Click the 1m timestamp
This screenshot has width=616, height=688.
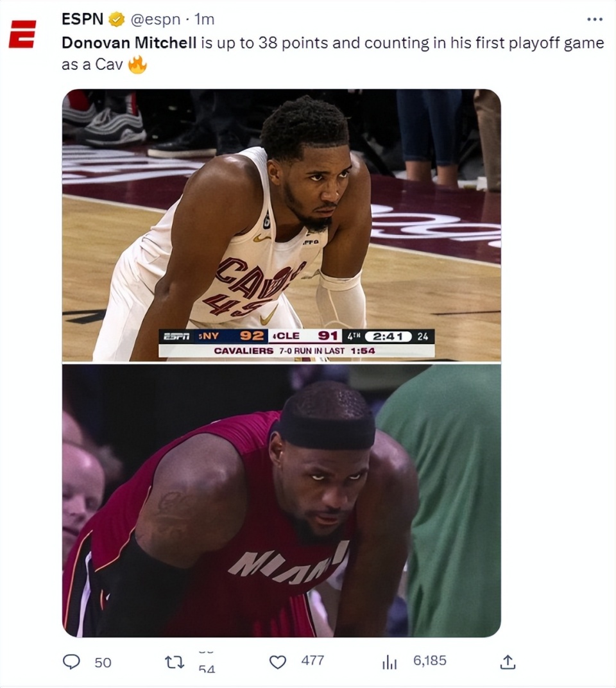point(205,19)
